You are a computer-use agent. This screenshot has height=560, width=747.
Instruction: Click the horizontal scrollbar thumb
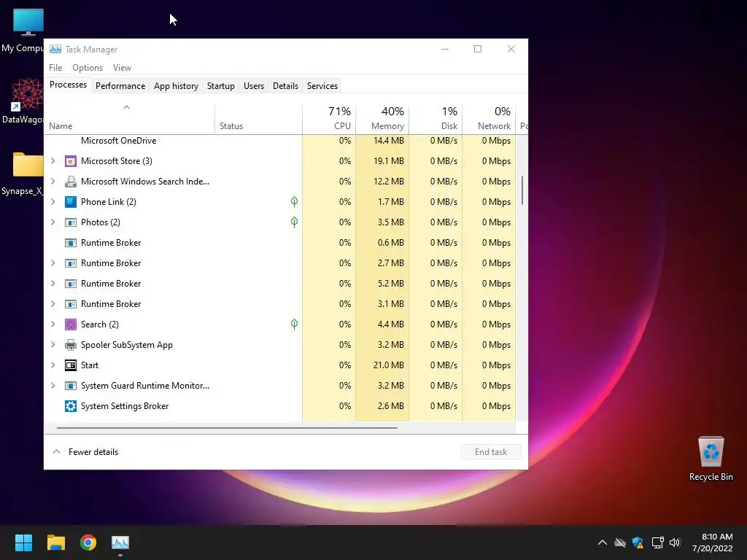[x=227, y=427]
